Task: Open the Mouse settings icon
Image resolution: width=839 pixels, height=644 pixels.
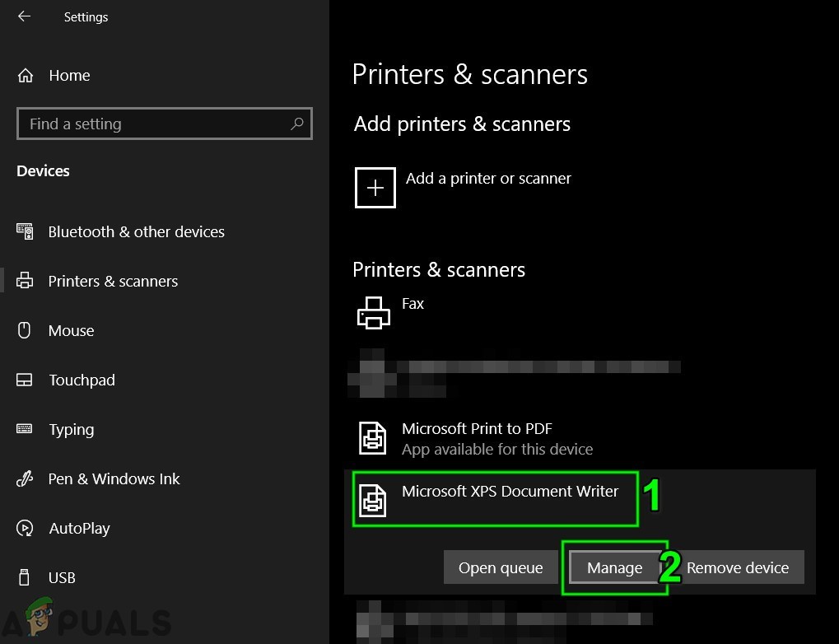Action: coord(25,330)
